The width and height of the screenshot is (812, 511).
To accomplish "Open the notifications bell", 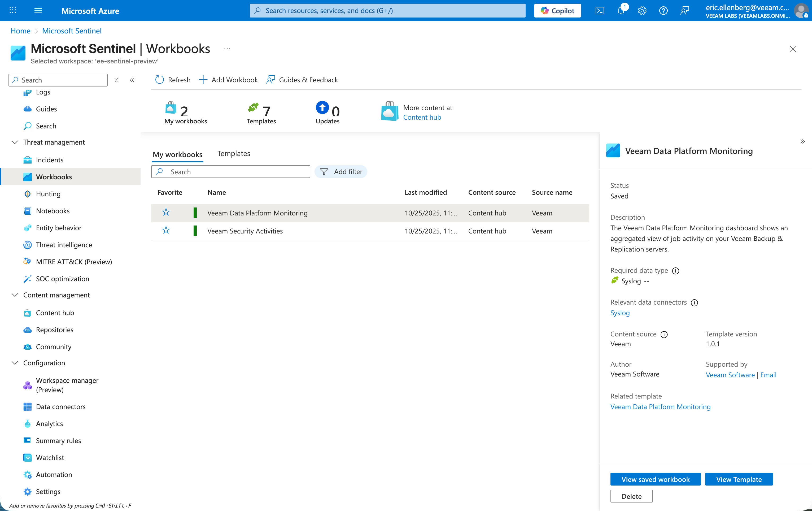I will click(621, 11).
